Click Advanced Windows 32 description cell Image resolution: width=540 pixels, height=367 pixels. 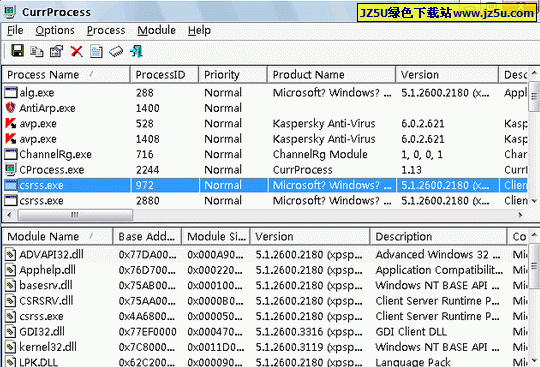(x=438, y=254)
